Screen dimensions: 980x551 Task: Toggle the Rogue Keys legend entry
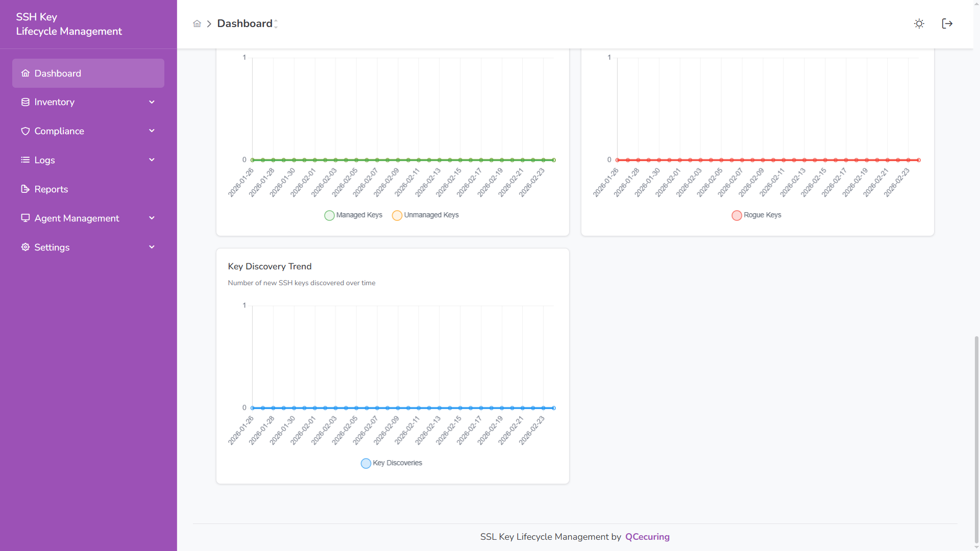pyautogui.click(x=756, y=215)
